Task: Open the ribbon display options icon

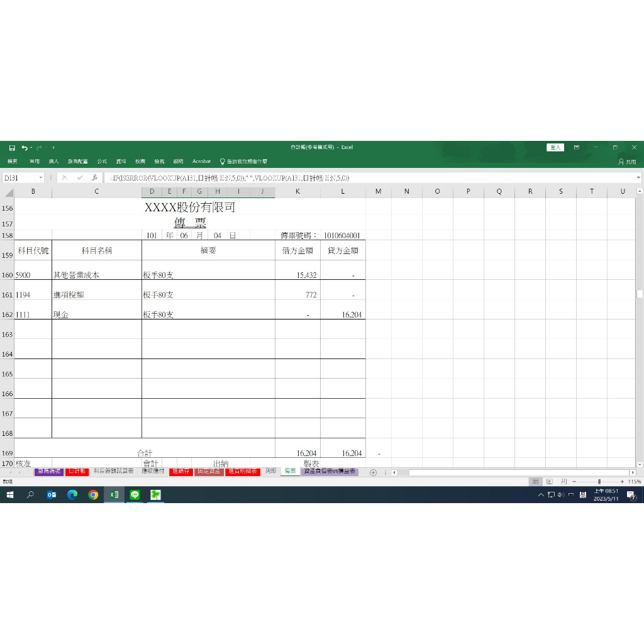Action: (577, 148)
